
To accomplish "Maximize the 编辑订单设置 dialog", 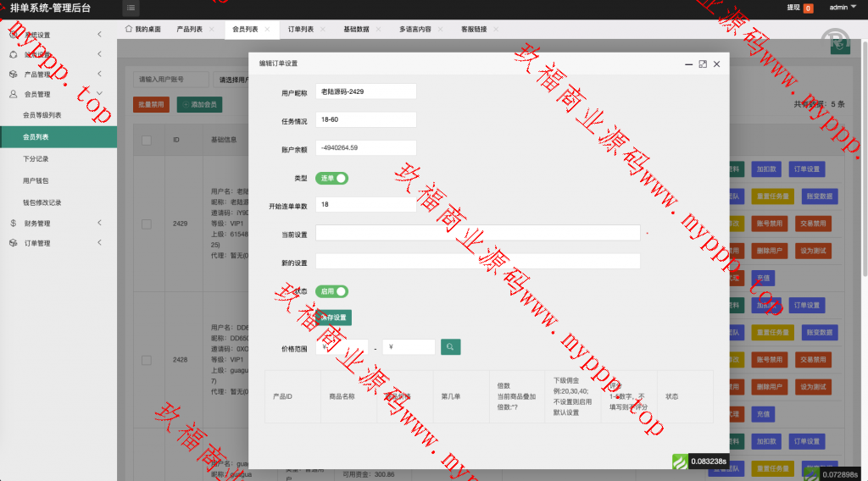I will (703, 64).
